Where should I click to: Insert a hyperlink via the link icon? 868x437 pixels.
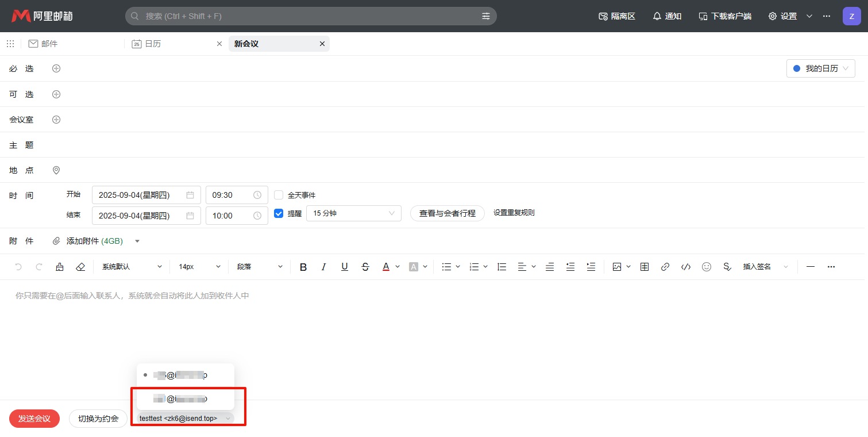tap(665, 267)
